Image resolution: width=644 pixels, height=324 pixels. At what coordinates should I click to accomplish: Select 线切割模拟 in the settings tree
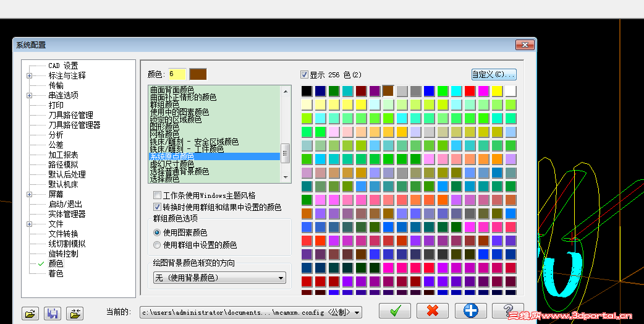[67, 244]
